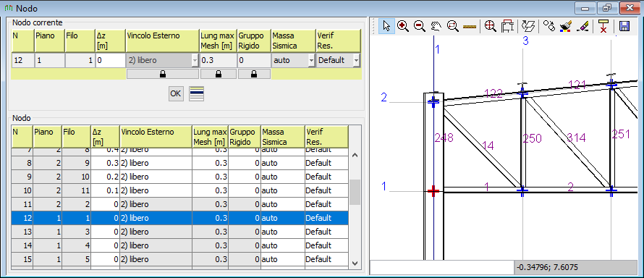The width and height of the screenshot is (644, 278).
Task: Click the striped lines button beside OK
Action: [196, 93]
